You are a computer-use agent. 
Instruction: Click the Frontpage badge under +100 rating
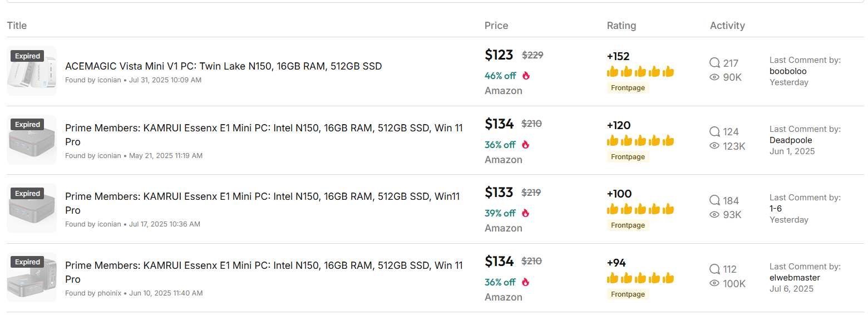click(628, 225)
